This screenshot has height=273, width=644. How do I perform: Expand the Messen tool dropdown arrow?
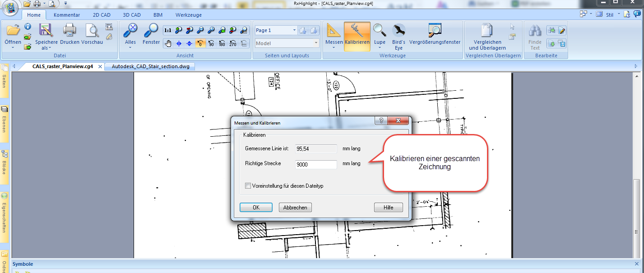click(334, 47)
